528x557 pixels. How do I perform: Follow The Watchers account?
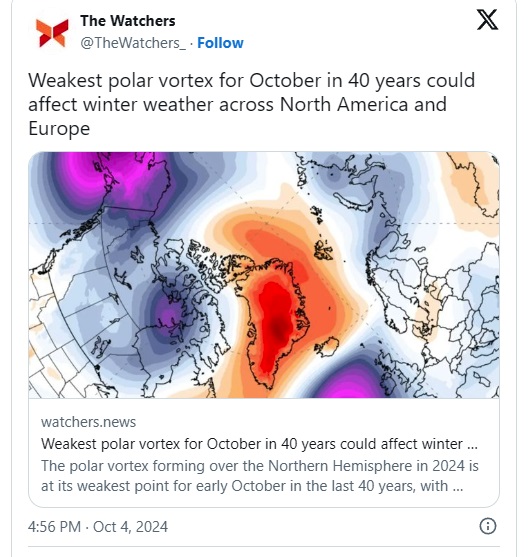220,43
